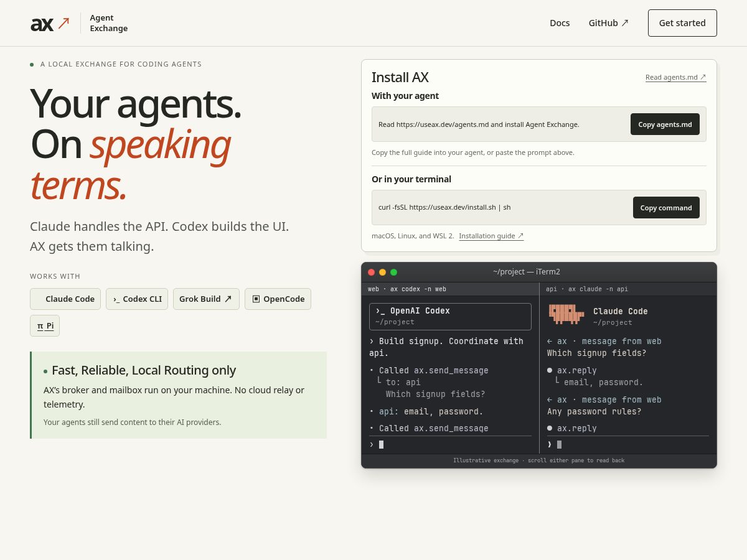Click the 'Any password rules?' message
Screen dimensions: 747x560
[x=594, y=412]
